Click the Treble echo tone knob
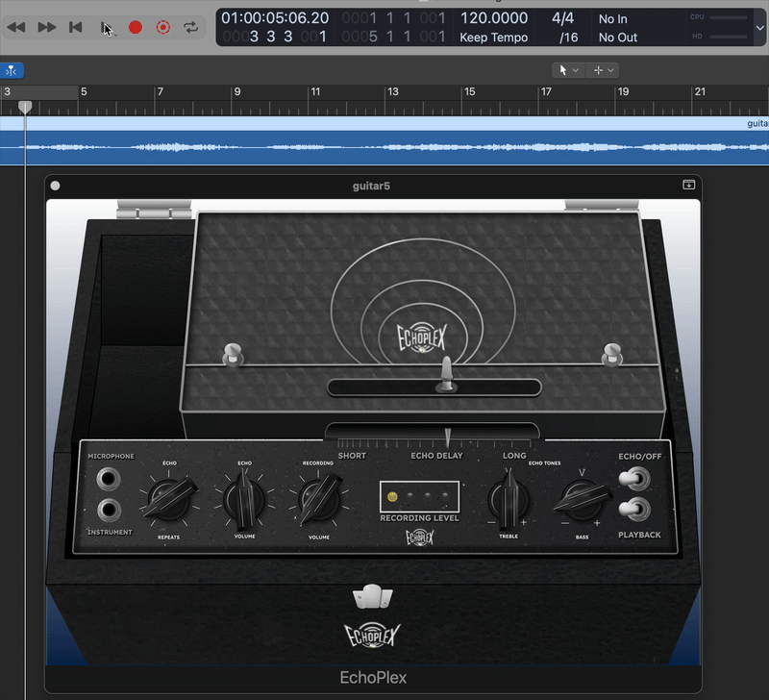 tap(509, 499)
